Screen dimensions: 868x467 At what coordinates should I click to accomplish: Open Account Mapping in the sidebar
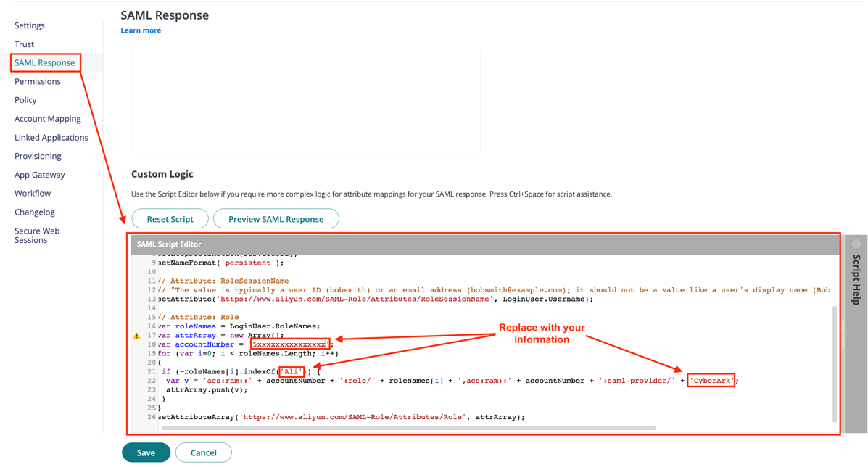pos(48,119)
